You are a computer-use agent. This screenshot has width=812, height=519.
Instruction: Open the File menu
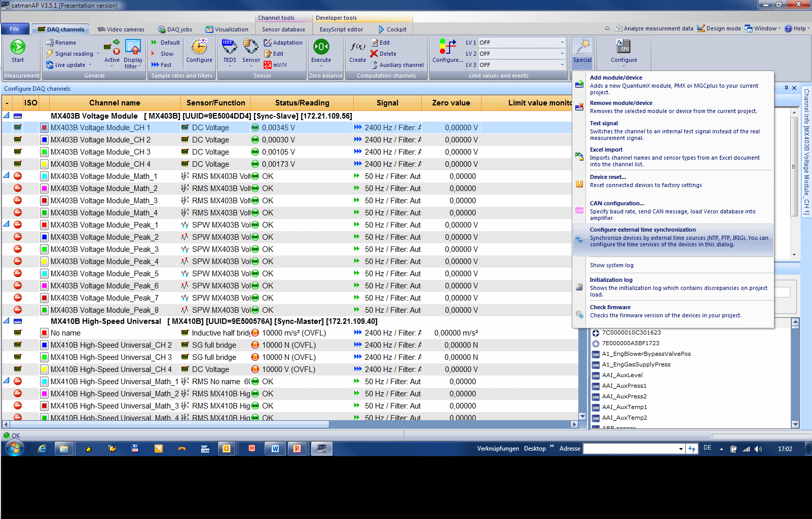[x=14, y=29]
